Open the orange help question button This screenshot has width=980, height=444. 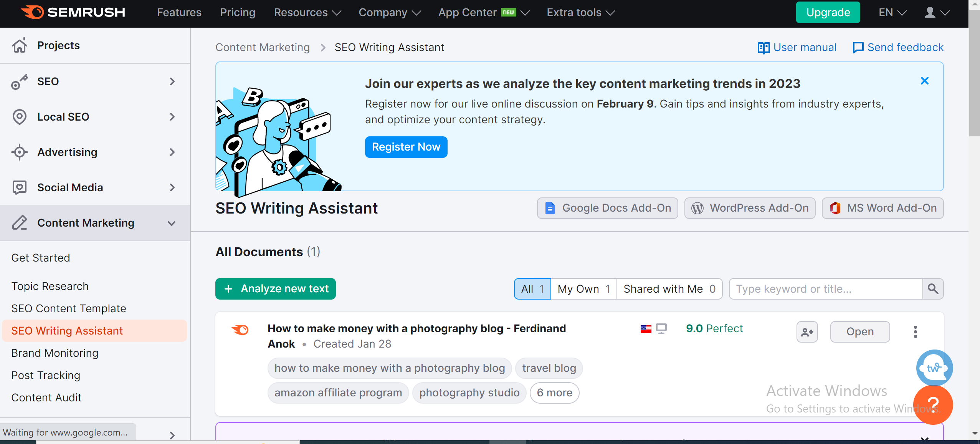click(933, 405)
